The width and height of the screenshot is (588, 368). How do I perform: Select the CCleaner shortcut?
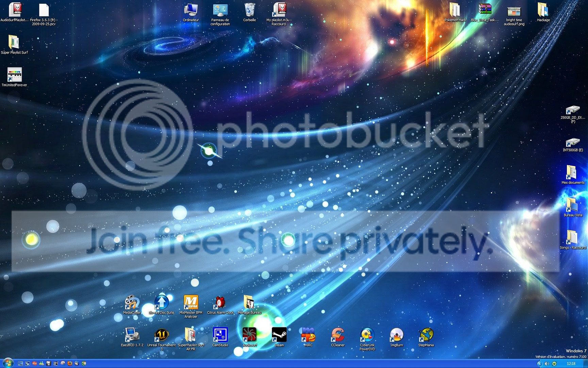point(338,337)
